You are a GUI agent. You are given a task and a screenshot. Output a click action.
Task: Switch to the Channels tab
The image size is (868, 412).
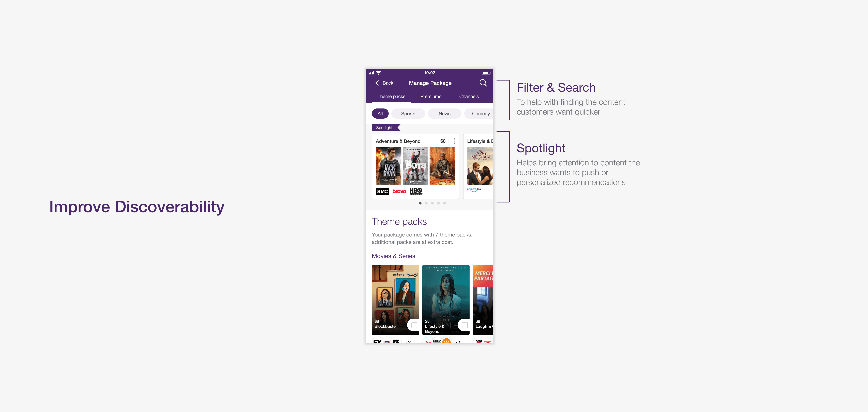pyautogui.click(x=469, y=96)
